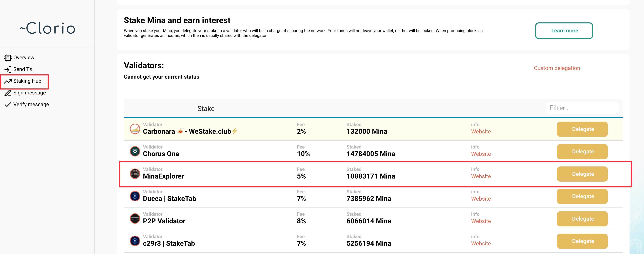Click the Ducca | StakeTab name
This screenshot has height=254, width=644.
tap(169, 199)
